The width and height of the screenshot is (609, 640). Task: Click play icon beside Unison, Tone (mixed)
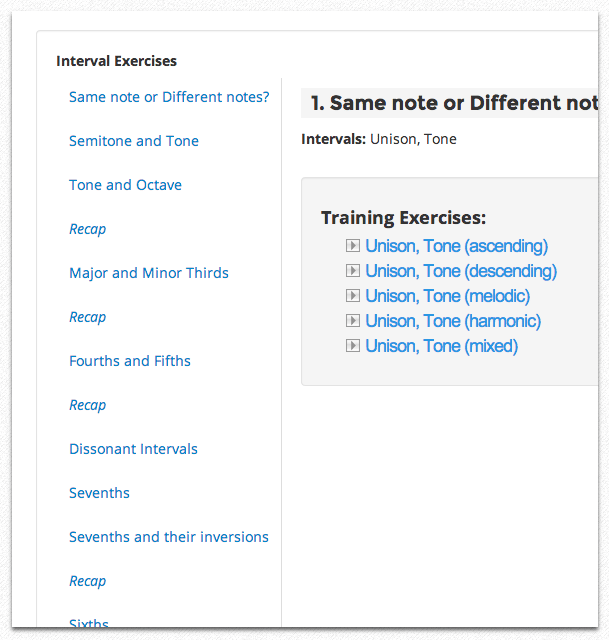[x=352, y=346]
